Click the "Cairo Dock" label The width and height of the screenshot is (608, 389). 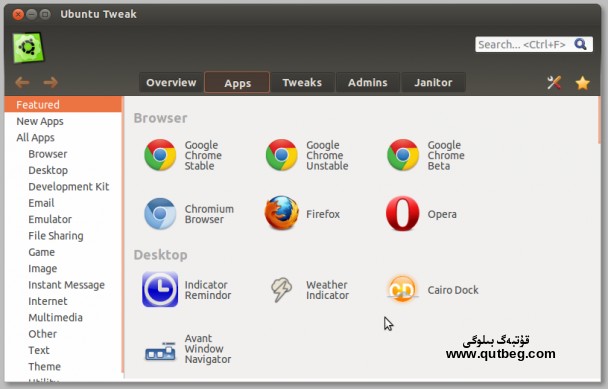[x=453, y=290]
